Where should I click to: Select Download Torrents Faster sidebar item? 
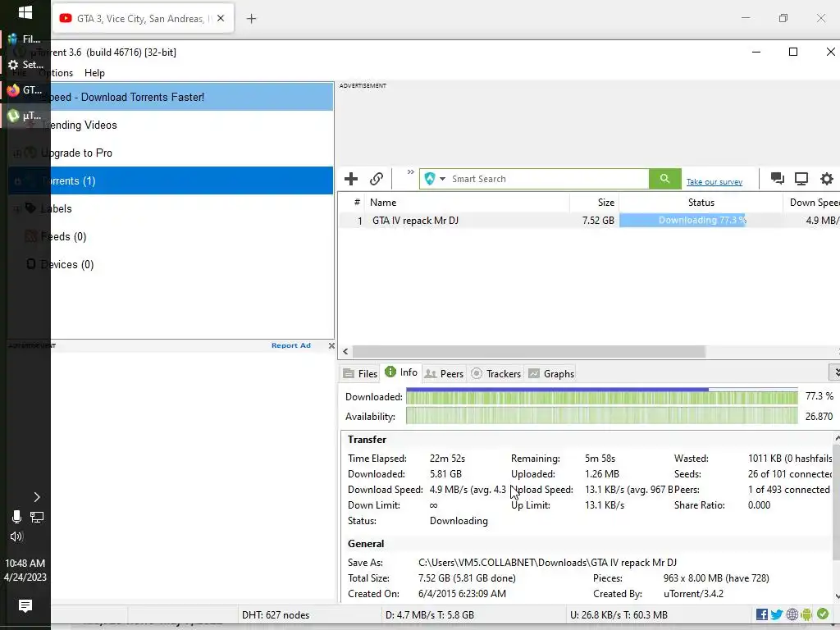171,97
